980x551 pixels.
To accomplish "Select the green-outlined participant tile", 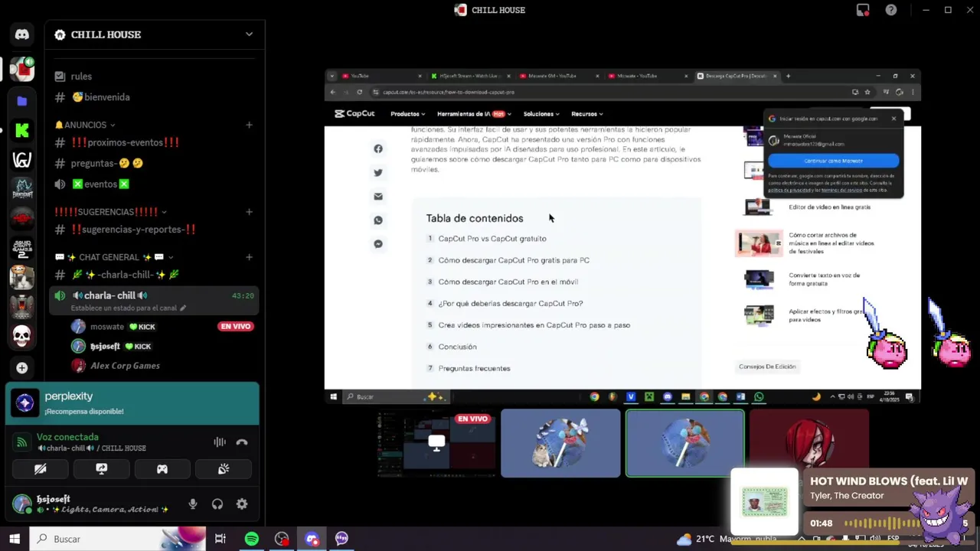I will point(684,444).
